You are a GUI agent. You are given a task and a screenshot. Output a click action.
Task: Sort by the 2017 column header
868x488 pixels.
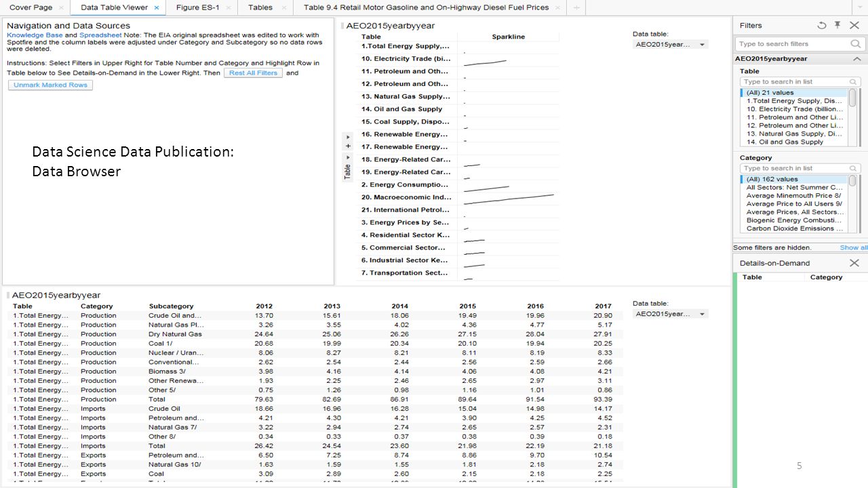tap(603, 306)
